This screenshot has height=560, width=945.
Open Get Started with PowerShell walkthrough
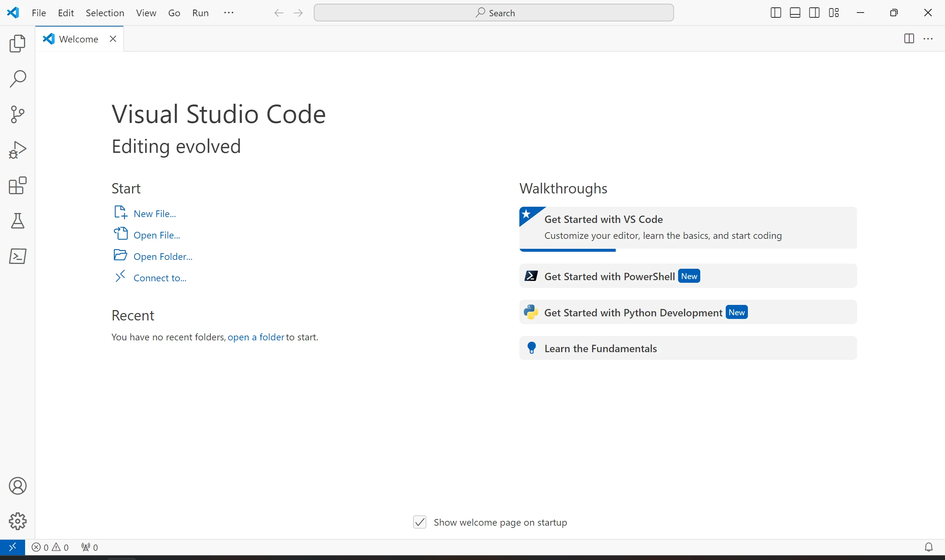tap(688, 276)
